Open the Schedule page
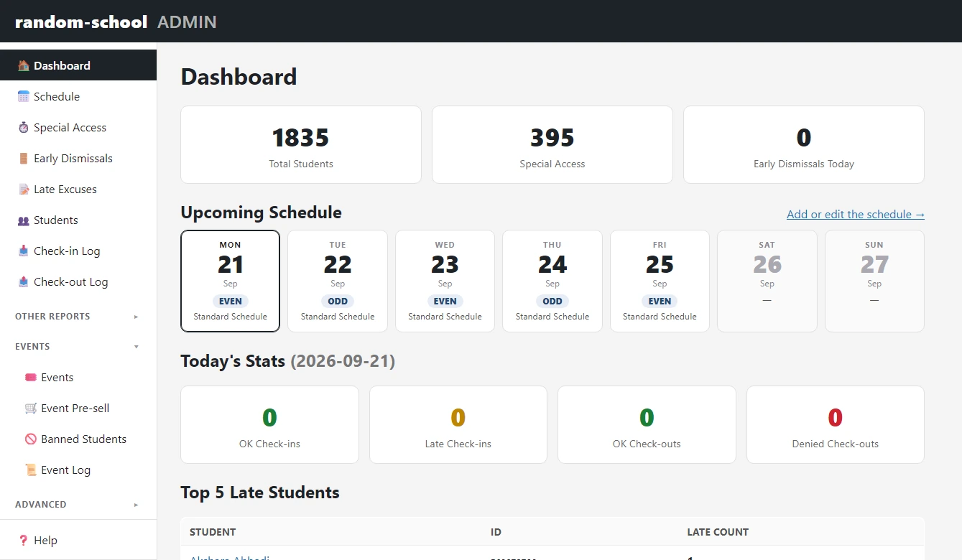Screen dimensions: 962x560 coord(78,96)
